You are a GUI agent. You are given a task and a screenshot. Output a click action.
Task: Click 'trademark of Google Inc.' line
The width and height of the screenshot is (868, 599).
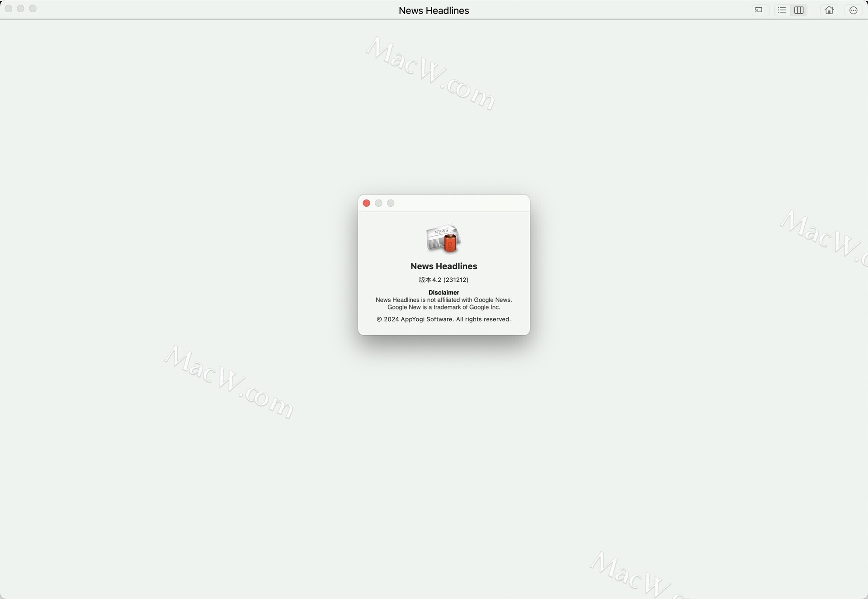(443, 307)
